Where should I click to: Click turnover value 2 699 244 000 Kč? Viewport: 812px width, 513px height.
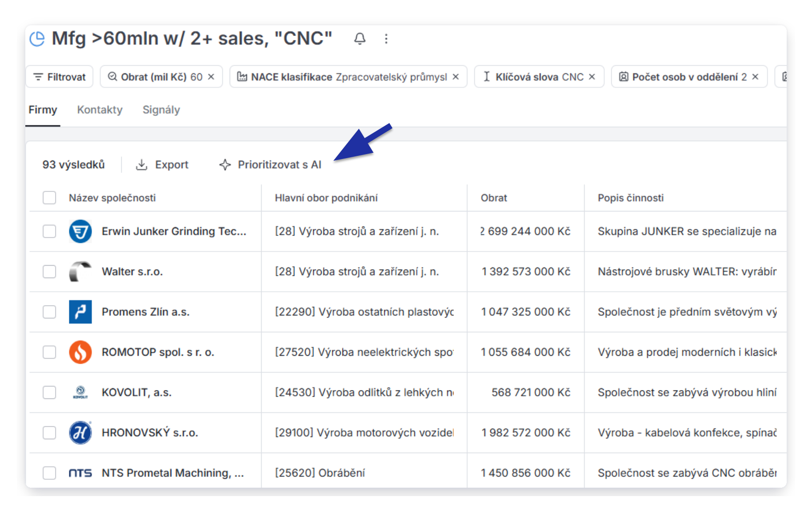(x=525, y=231)
